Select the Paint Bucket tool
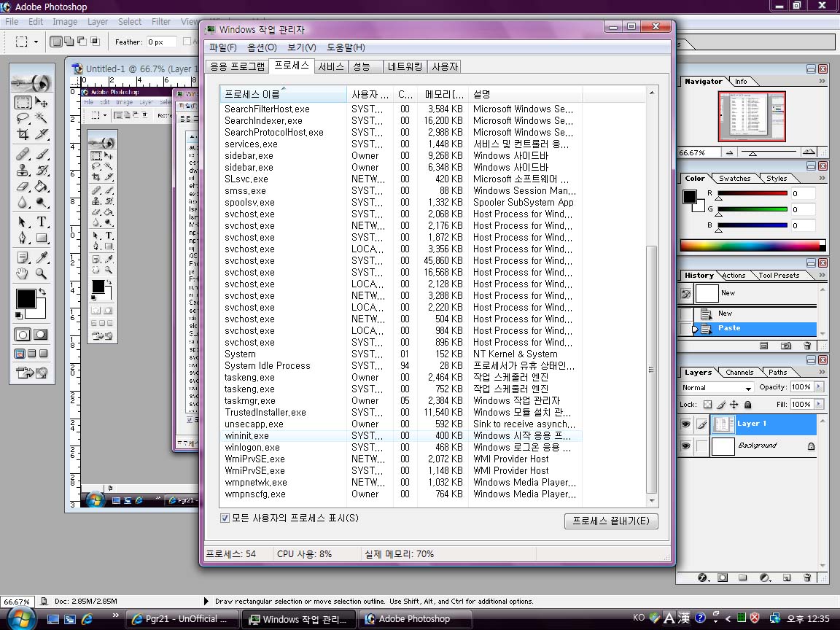 point(42,187)
